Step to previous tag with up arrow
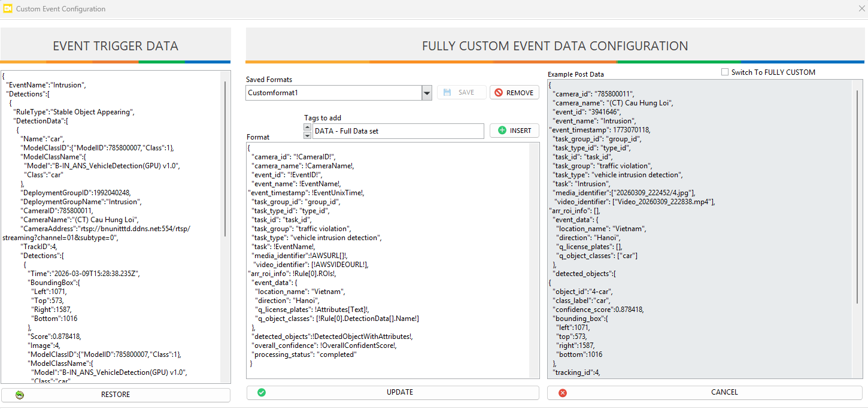The height and width of the screenshot is (409, 868). click(x=308, y=128)
